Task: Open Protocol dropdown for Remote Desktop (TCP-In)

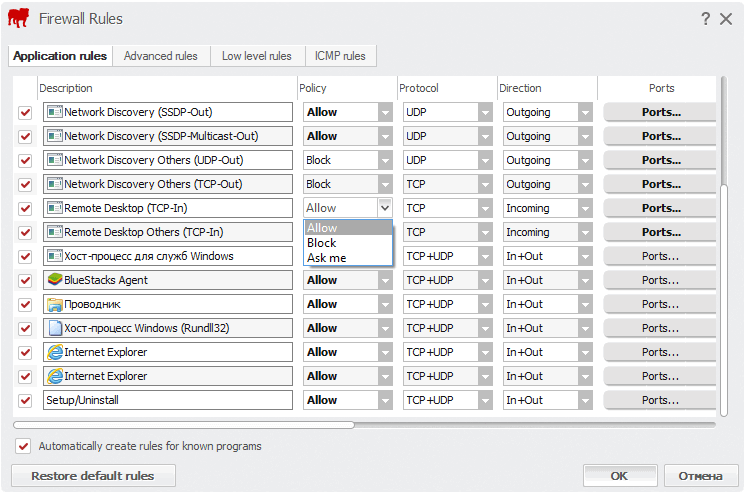Action: pos(485,208)
